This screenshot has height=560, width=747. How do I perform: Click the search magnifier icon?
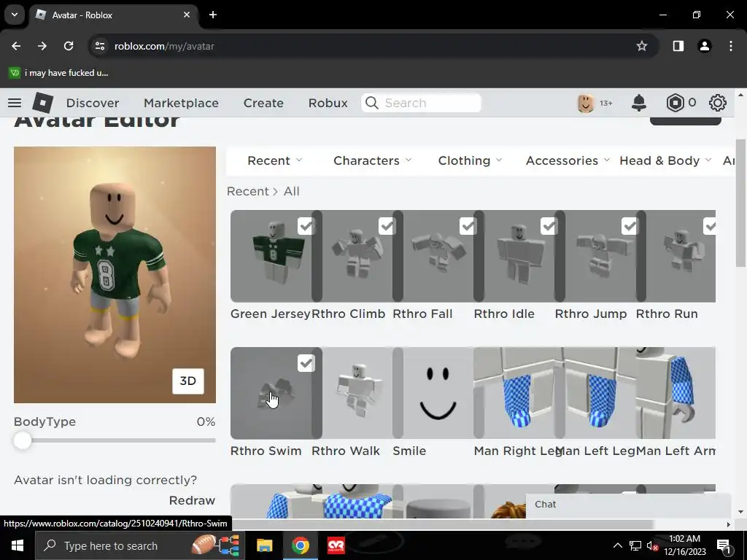click(371, 103)
